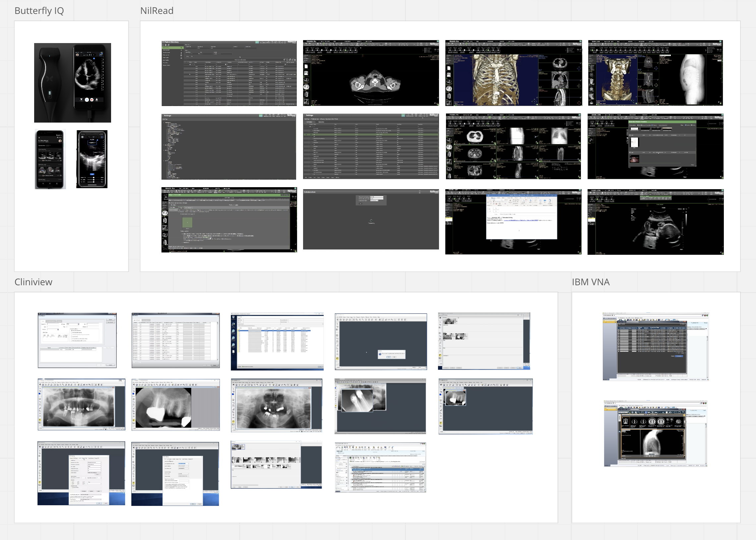The image size is (756, 540).
Task: Select the NilRead fetal ultrasound screenshot
Action: 655,222
